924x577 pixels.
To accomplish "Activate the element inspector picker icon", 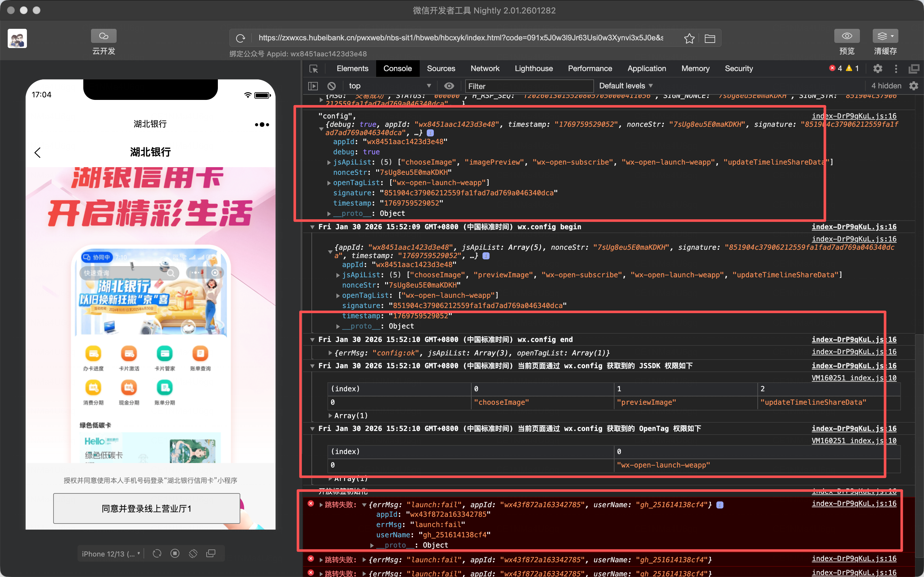I will [313, 69].
